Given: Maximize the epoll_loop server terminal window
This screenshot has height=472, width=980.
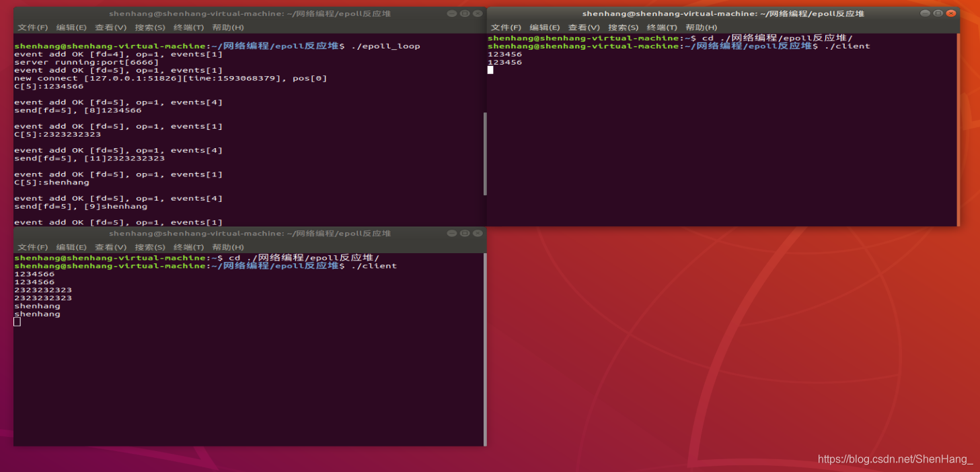Looking at the screenshot, I should (x=465, y=13).
